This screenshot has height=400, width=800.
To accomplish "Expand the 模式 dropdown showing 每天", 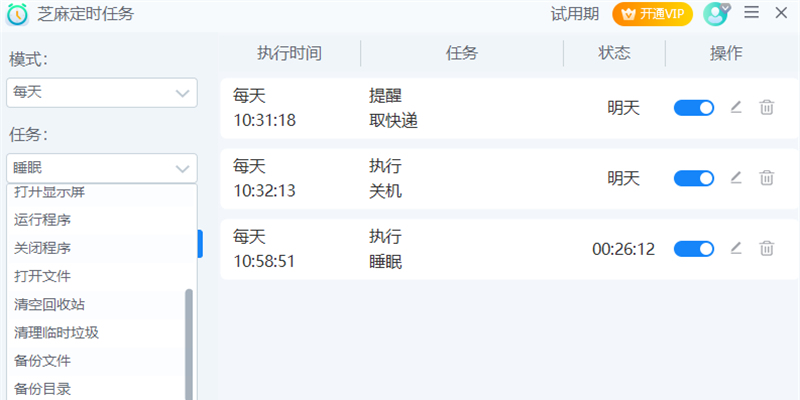I will [x=102, y=93].
